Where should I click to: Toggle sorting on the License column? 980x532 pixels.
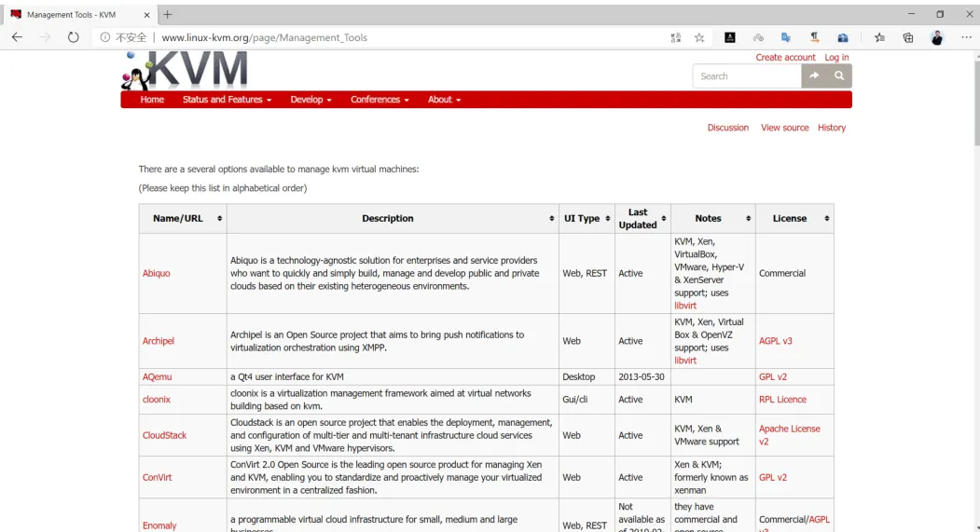[x=826, y=219]
